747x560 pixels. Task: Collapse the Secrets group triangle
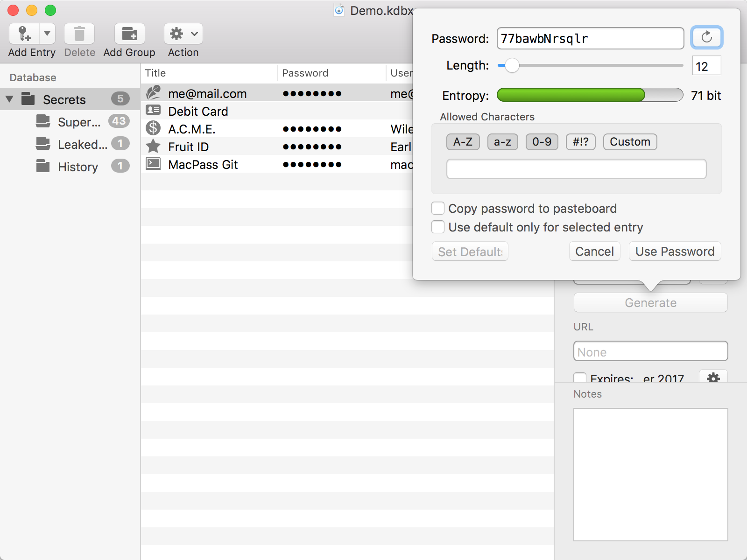9,99
